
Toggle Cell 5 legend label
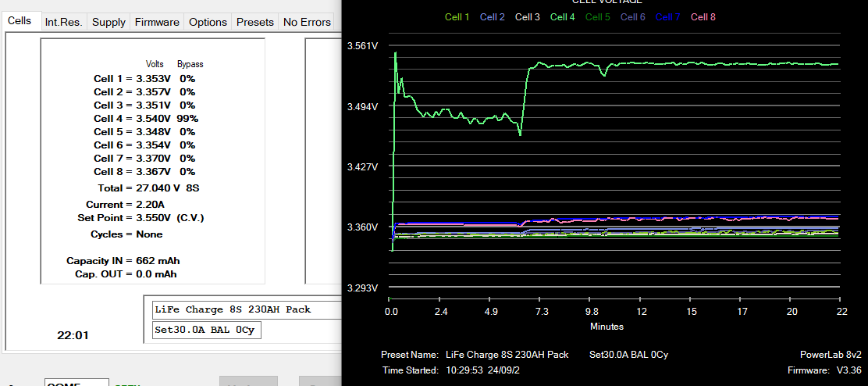click(x=597, y=16)
